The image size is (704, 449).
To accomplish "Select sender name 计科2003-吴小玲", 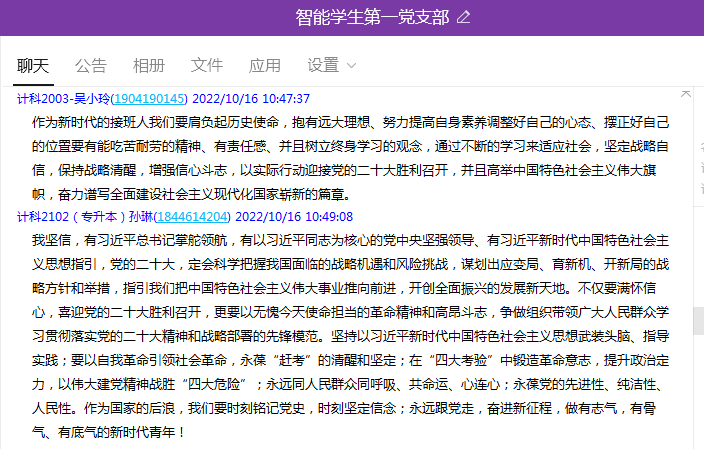I will pyautogui.click(x=63, y=99).
